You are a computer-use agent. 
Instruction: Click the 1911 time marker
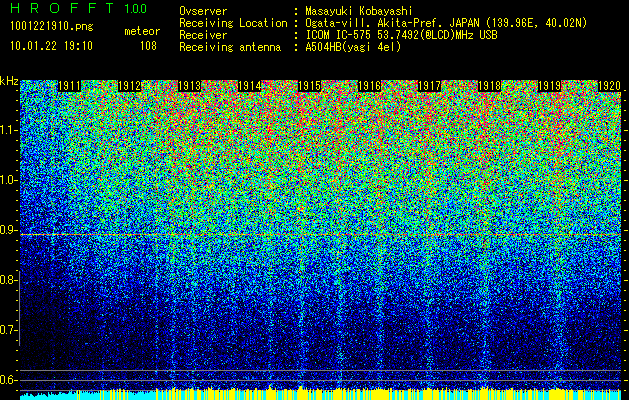pyautogui.click(x=70, y=87)
